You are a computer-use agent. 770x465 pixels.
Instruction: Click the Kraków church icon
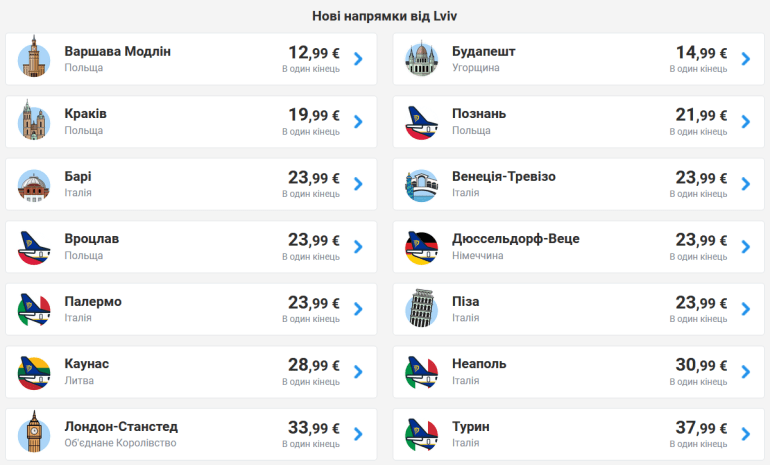[x=34, y=121]
